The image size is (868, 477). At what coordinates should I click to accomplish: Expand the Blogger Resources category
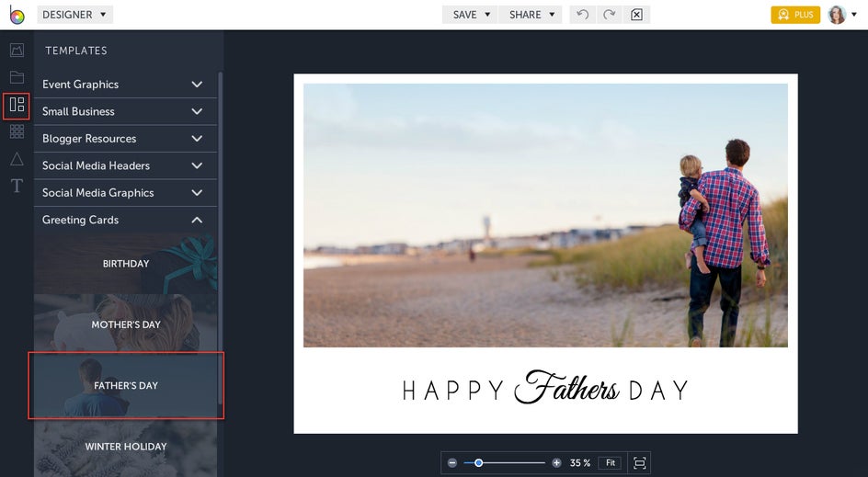click(x=125, y=139)
